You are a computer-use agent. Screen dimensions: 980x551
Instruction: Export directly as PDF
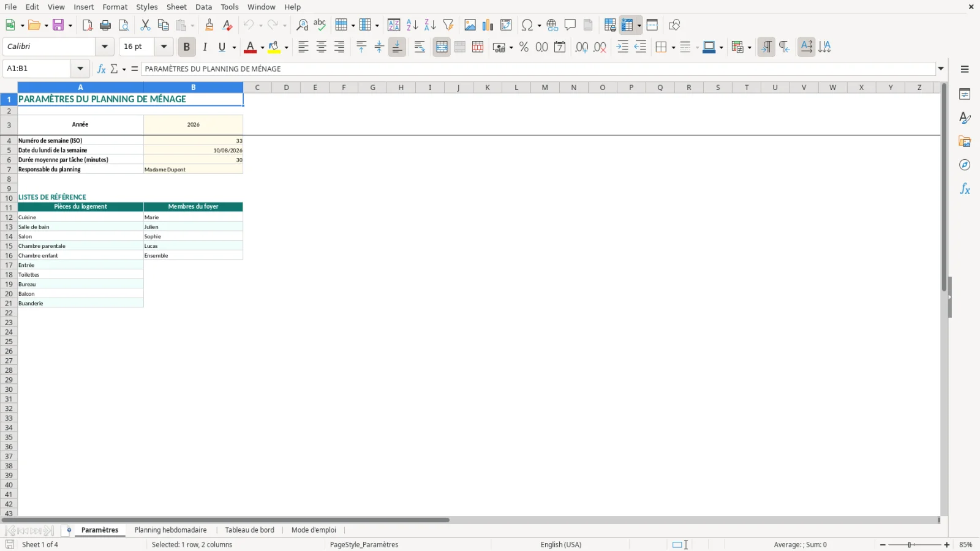pyautogui.click(x=87, y=25)
